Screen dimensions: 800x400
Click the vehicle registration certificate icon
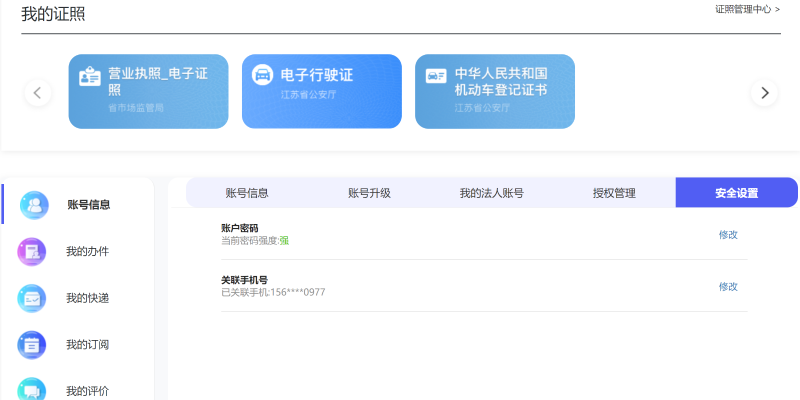point(435,76)
